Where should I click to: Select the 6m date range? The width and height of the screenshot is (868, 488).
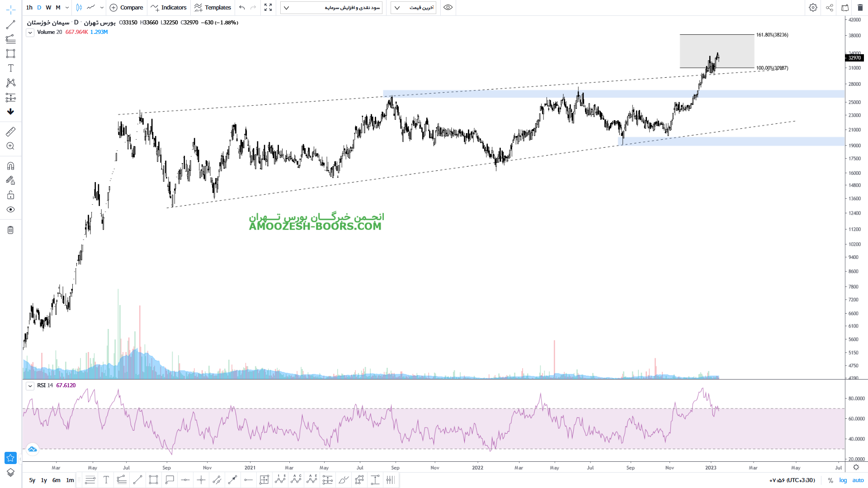pos(56,480)
